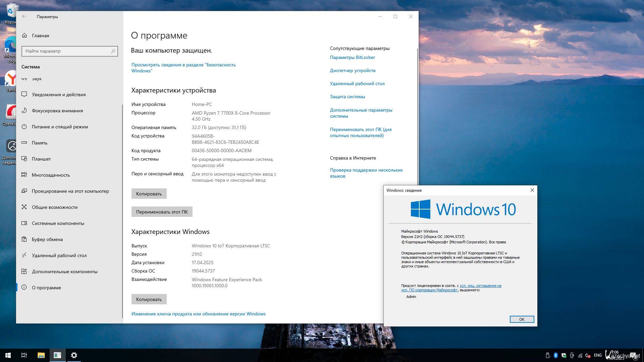The image size is (644, 362).
Task: Click the Shared experiences (Общие возможности) icon
Action: pos(24,207)
